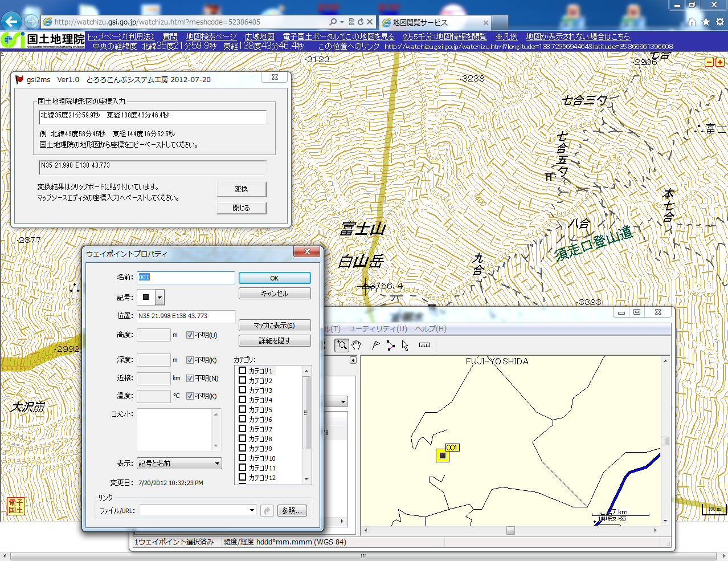This screenshot has width=728, height=561.
Task: Confirm waypoint properties with OK
Action: point(275,278)
